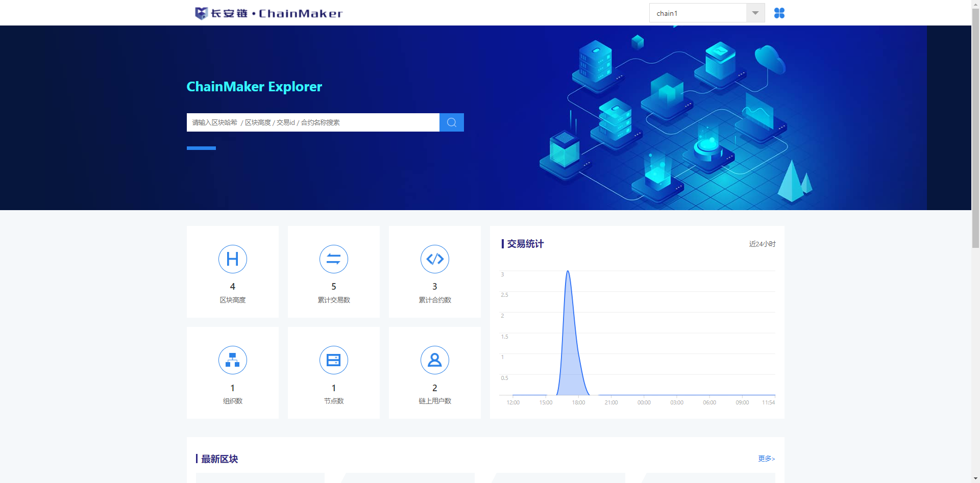Click transaction count value 5
980x483 pixels.
click(334, 287)
